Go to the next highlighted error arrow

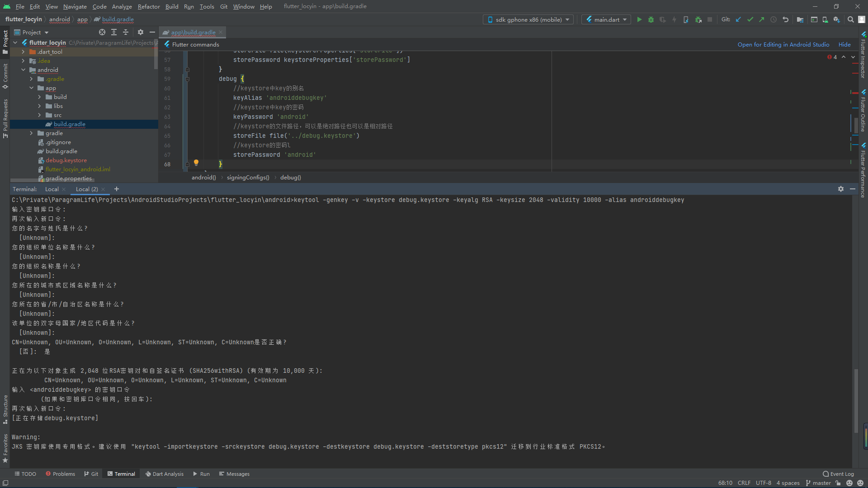[853, 57]
